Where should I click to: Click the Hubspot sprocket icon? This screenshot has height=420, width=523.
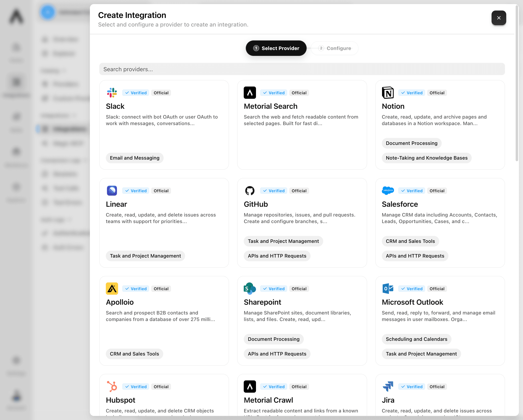112,387
